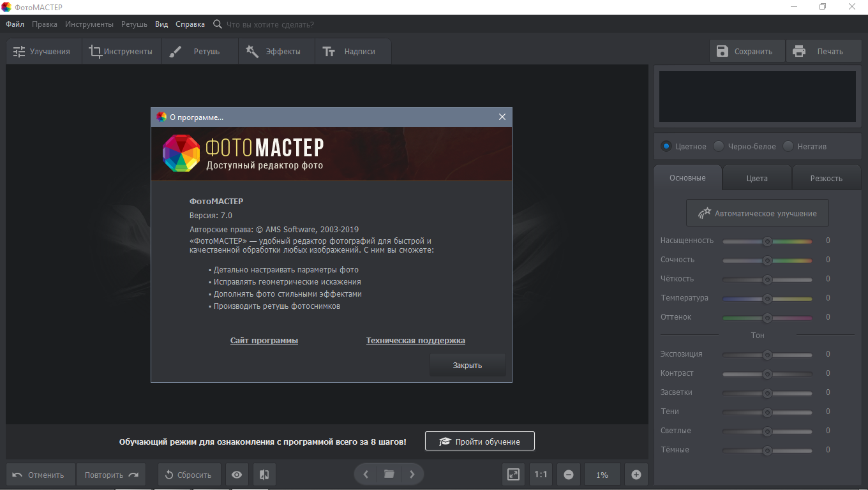Open the Сайт программы link
The width and height of the screenshot is (868, 490).
pyautogui.click(x=264, y=340)
